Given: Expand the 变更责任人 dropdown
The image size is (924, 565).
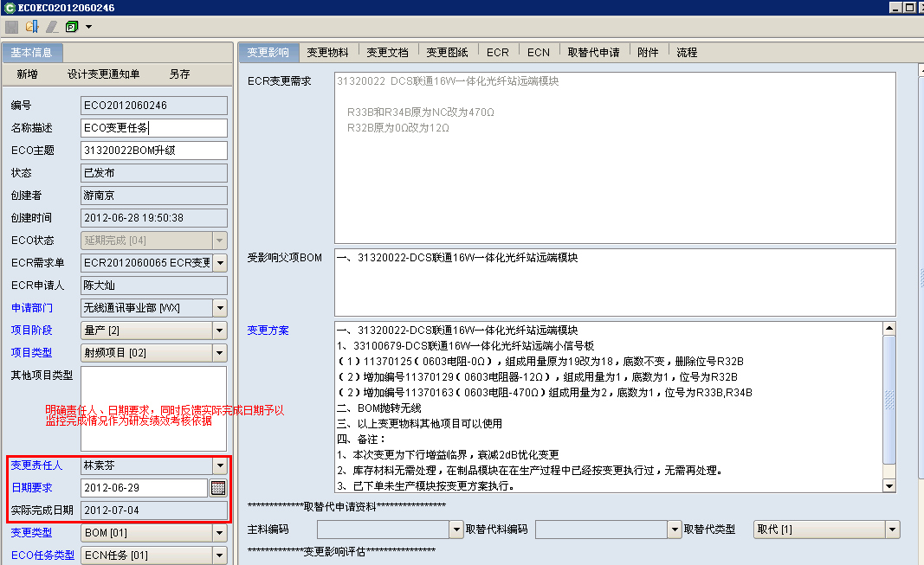Looking at the screenshot, I should pyautogui.click(x=219, y=465).
